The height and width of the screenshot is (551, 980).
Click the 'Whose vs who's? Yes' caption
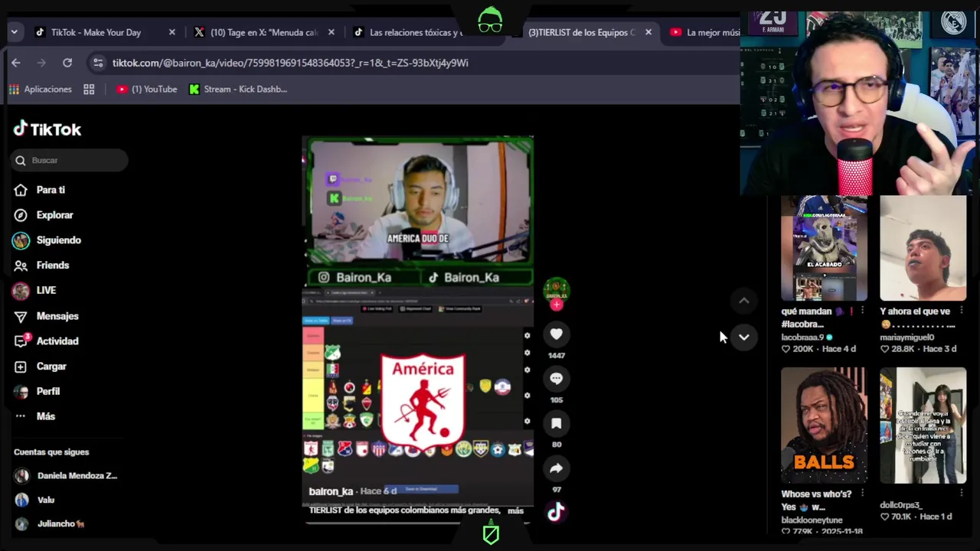point(816,500)
